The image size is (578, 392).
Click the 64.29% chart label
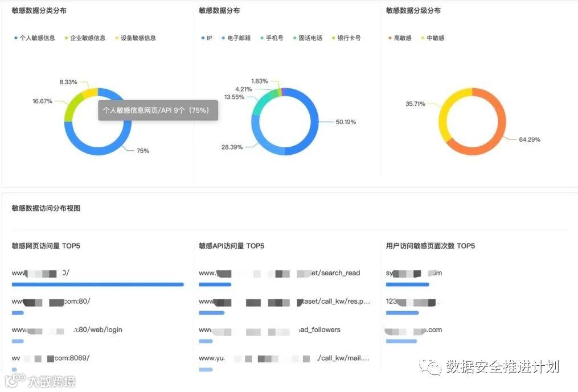tap(530, 139)
